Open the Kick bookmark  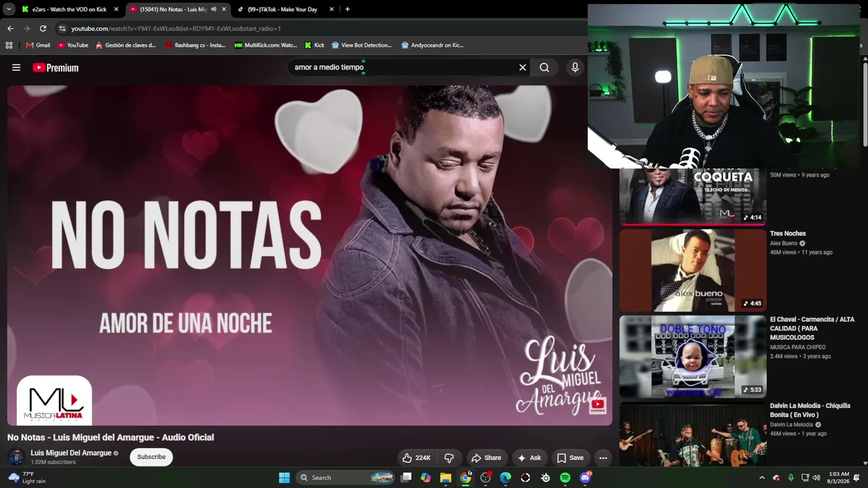[315, 45]
